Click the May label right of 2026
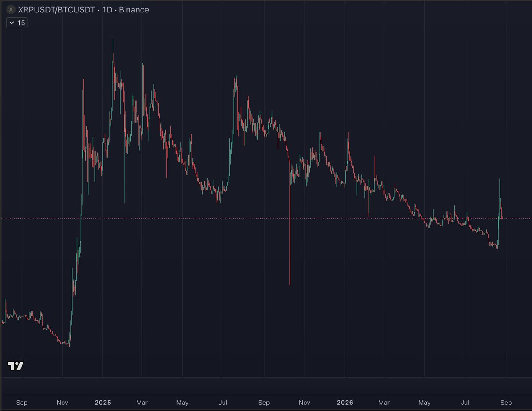Viewport: 532px width, 411px height. click(424, 403)
